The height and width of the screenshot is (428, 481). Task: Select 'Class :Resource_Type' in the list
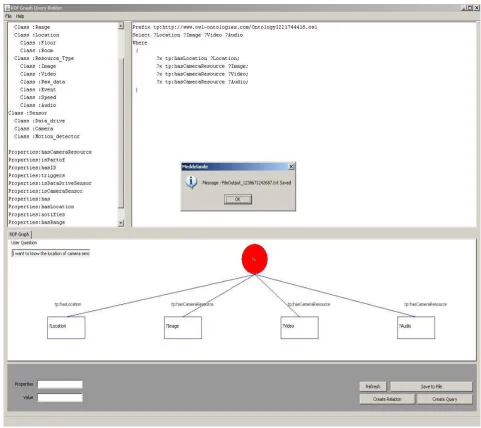coord(44,58)
